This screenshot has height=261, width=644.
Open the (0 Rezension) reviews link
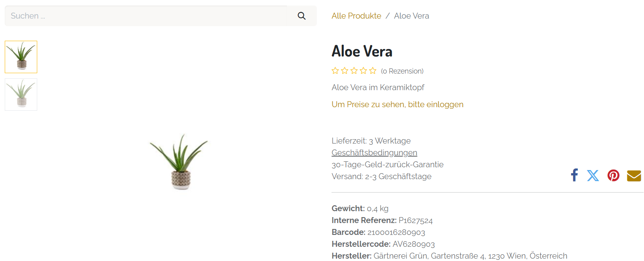coord(402,71)
